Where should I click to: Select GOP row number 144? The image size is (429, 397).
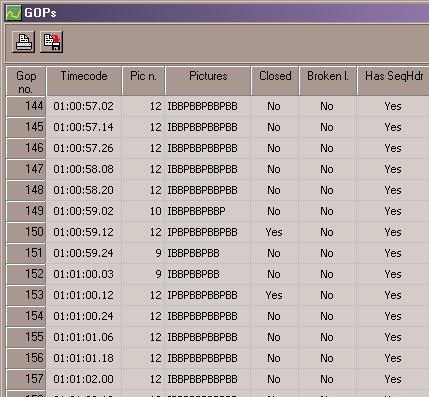click(x=26, y=106)
